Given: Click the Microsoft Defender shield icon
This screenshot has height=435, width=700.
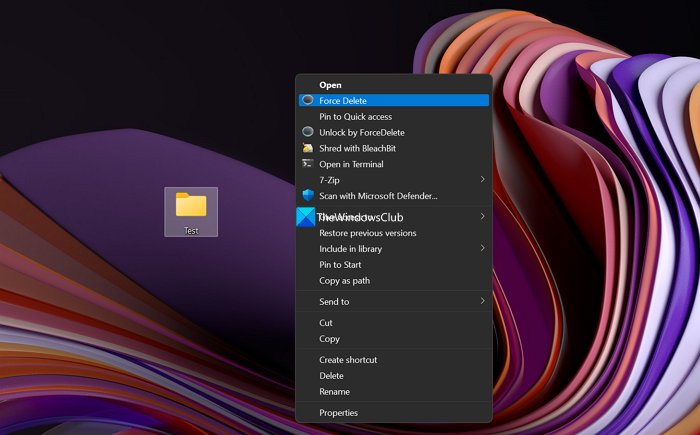Looking at the screenshot, I should point(308,195).
